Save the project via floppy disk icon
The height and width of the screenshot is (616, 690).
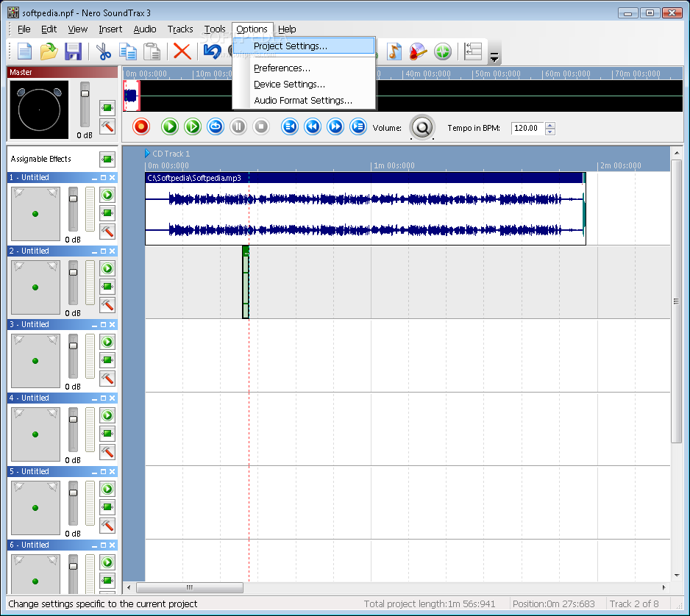pos(73,51)
